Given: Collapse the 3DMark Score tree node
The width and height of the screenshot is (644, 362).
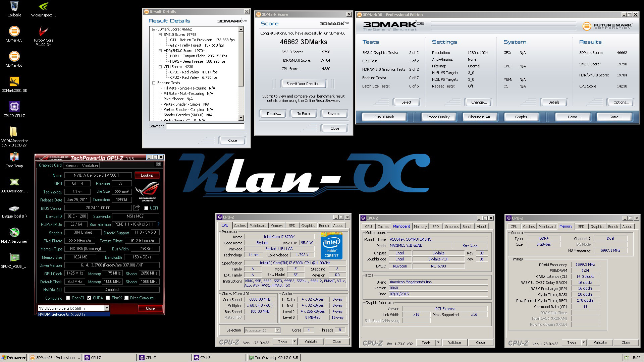Looking at the screenshot, I should (154, 29).
